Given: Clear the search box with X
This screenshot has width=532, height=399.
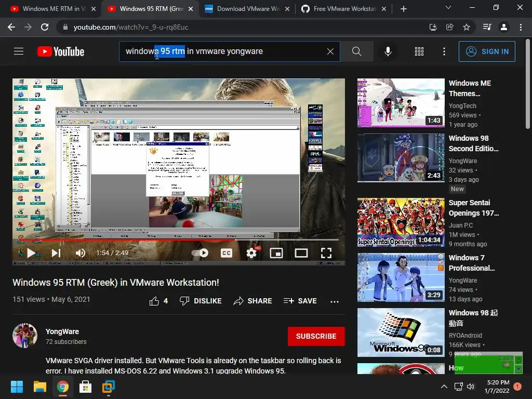Looking at the screenshot, I should (x=330, y=51).
